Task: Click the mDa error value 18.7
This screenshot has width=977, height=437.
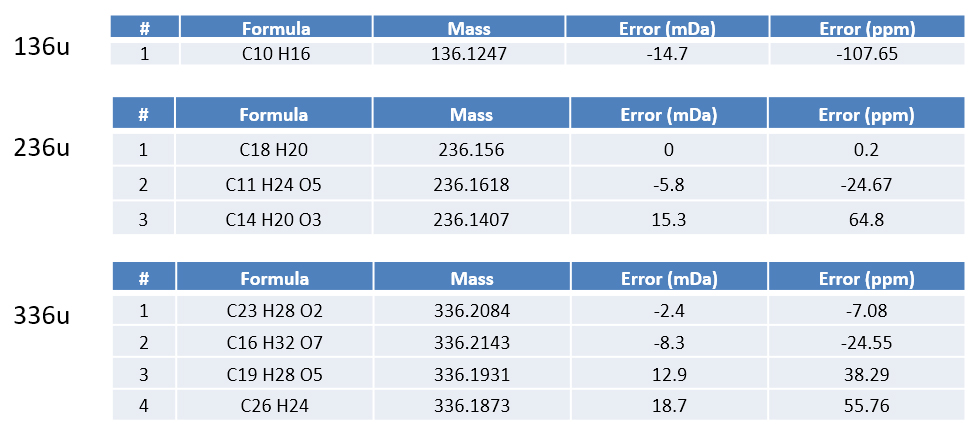Action: [x=668, y=405]
